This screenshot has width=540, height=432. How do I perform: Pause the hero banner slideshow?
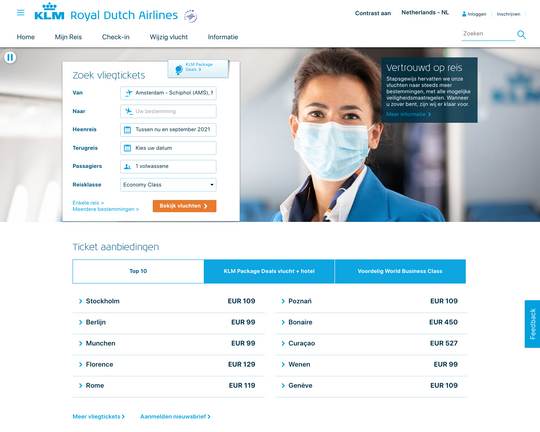[10, 58]
